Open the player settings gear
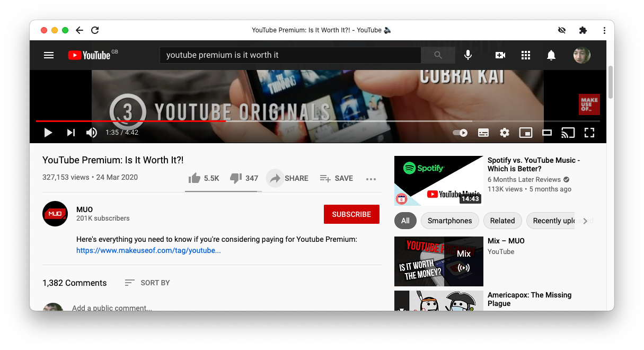 504,133
